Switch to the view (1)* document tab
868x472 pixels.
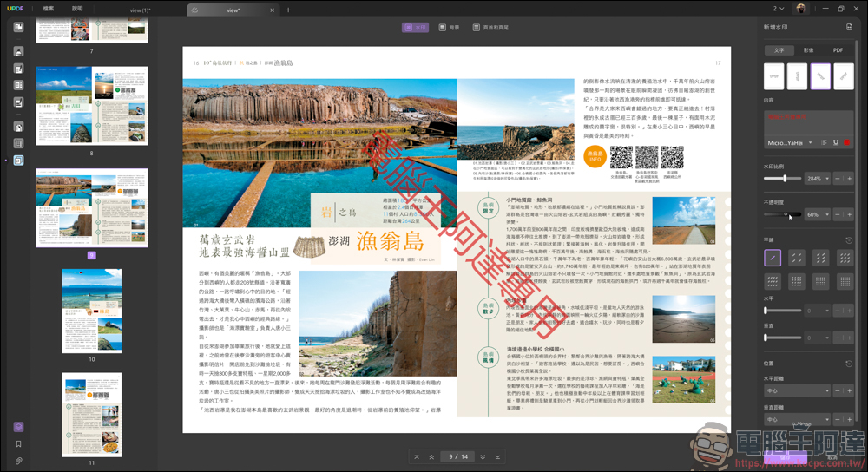[x=140, y=10]
